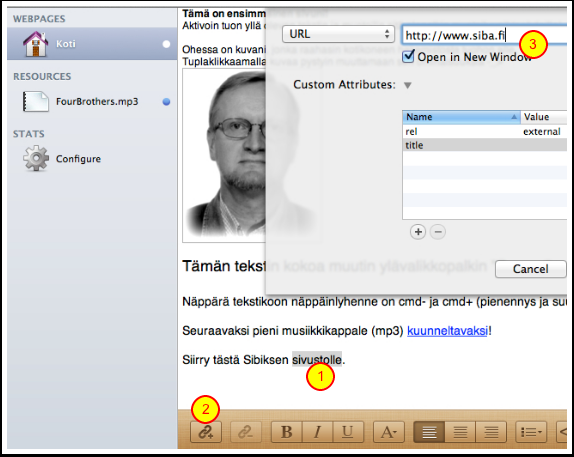Viewport: 574px width, 457px height.
Task: Click the Remove Link chain icon
Action: click(x=246, y=432)
